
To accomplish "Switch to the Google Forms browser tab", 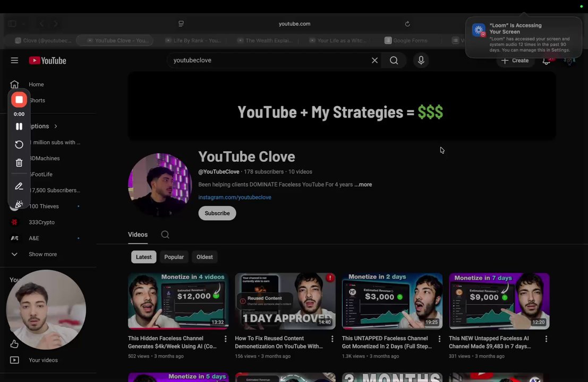I will click(406, 40).
